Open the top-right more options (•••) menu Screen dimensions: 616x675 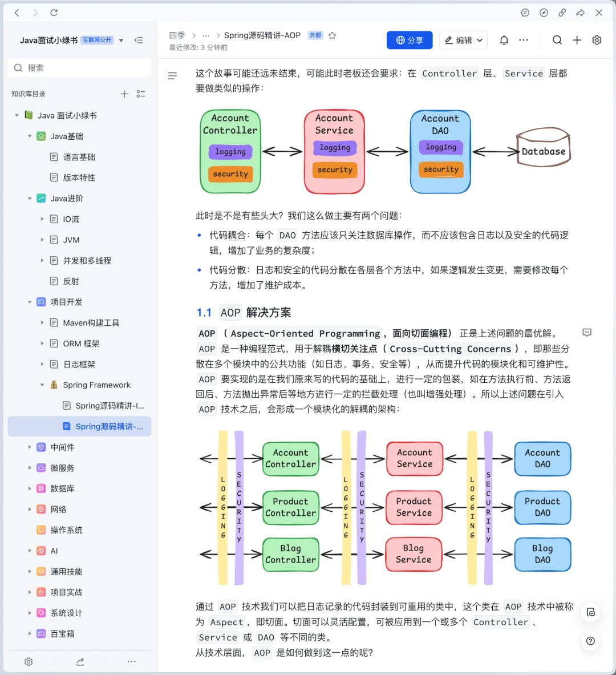[x=524, y=40]
